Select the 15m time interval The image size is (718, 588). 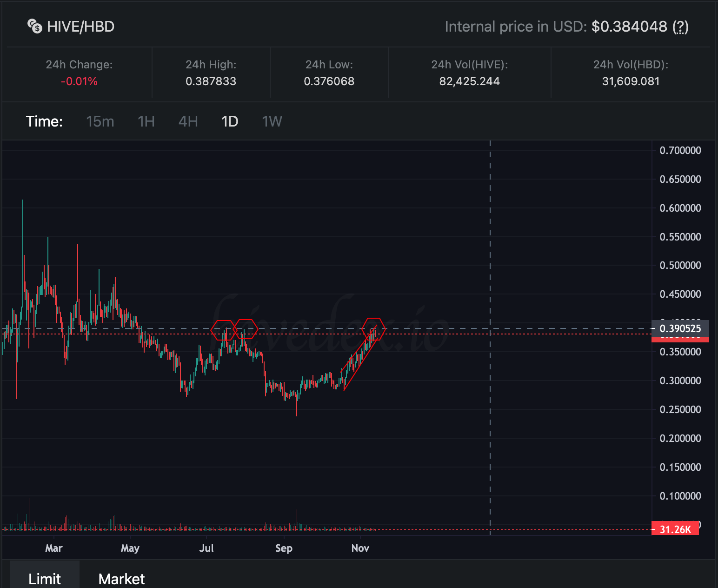coord(100,121)
